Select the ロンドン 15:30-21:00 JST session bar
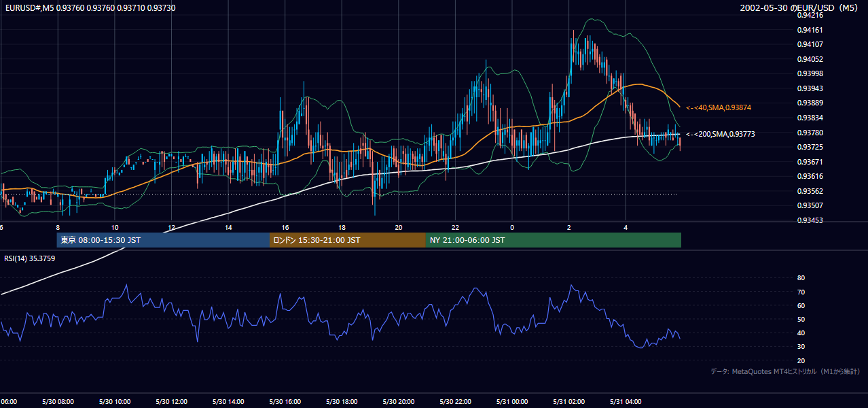 point(348,240)
